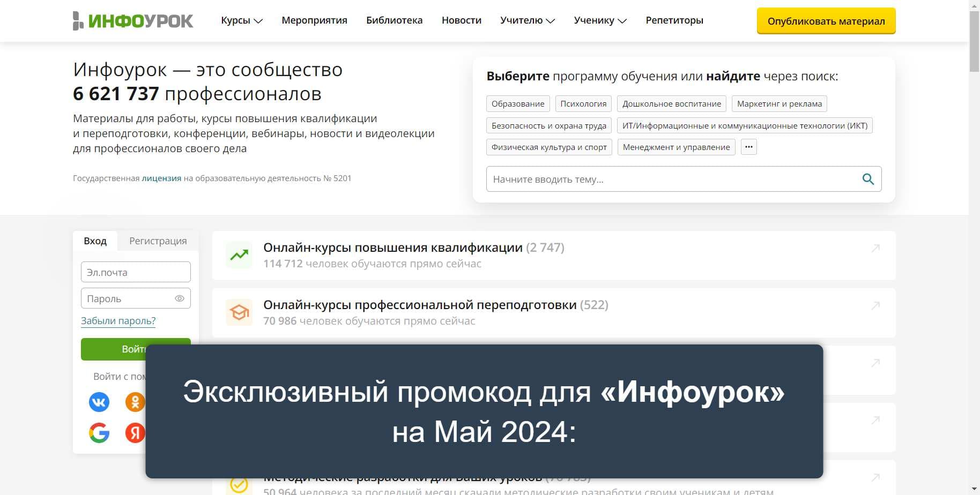Sign in with VK icon
980x495 pixels.
[99, 402]
